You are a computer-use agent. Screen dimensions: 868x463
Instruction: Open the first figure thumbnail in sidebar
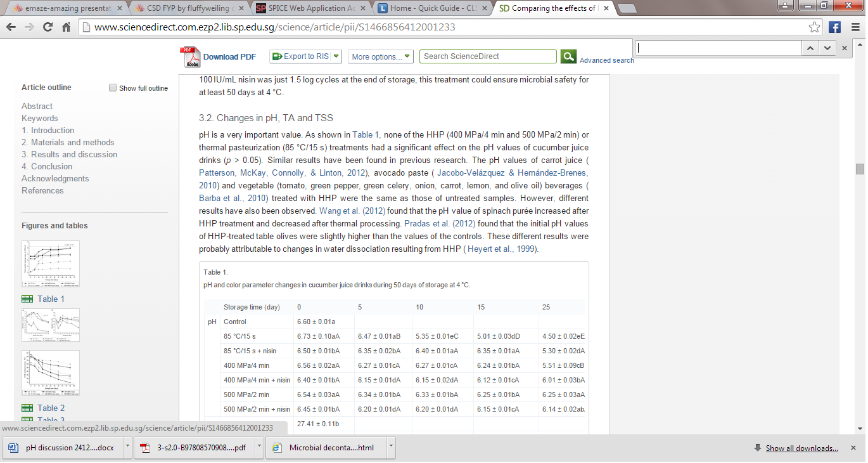(51, 264)
